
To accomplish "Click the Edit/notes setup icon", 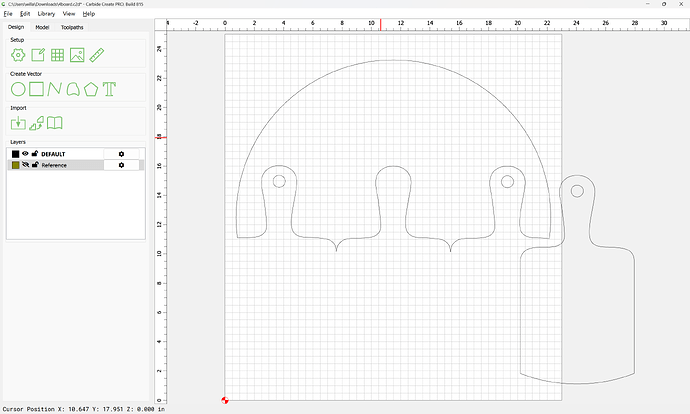I will click(38, 55).
